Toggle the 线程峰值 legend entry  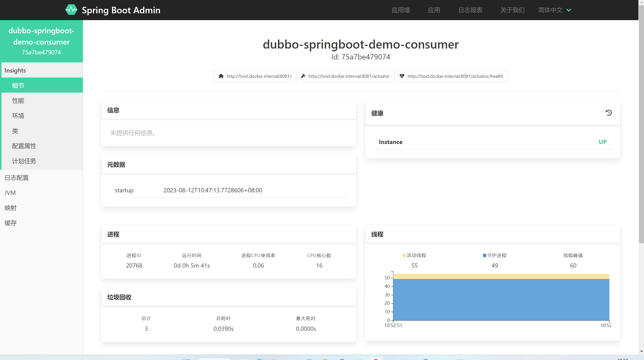point(573,255)
